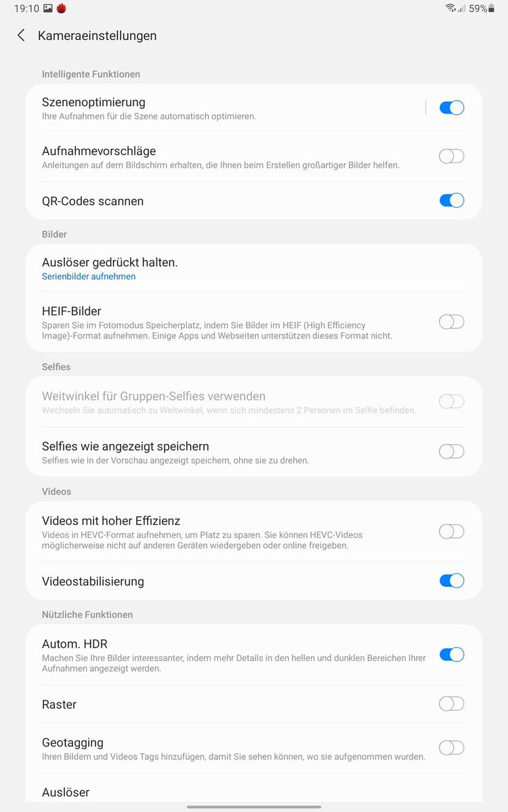Disable Autom. HDR toggle
The width and height of the screenshot is (508, 812).
click(451, 654)
